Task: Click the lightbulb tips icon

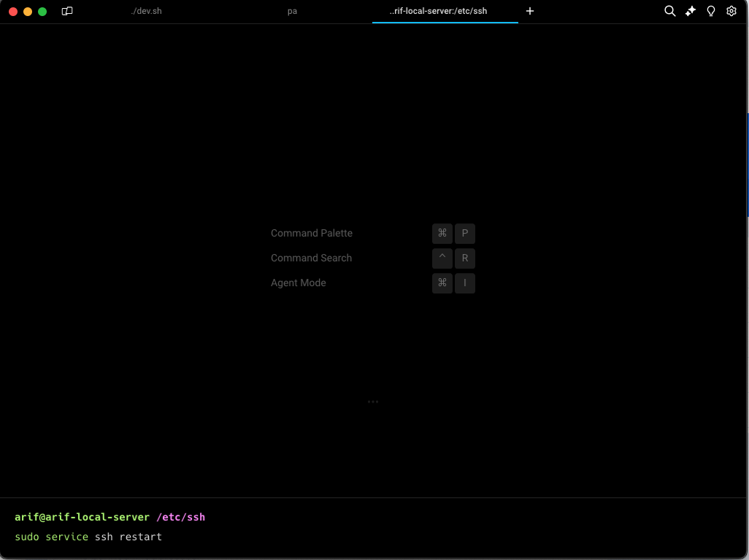Action: click(710, 11)
